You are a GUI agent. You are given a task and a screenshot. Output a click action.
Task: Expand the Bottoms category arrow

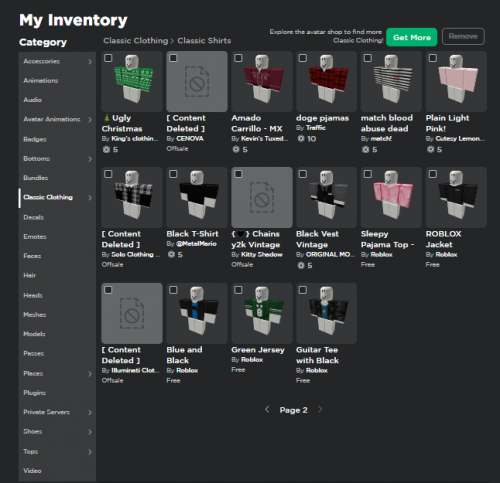(x=90, y=159)
